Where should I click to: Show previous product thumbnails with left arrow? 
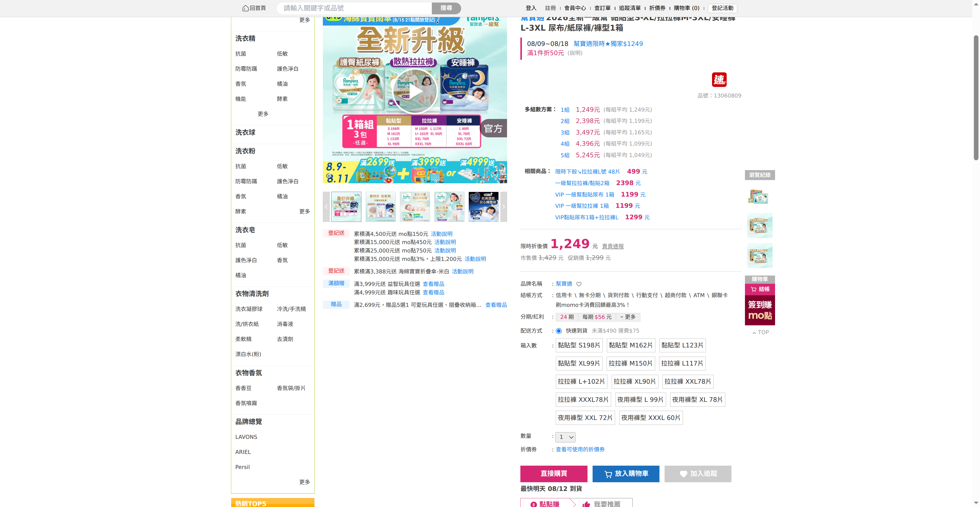point(326,207)
